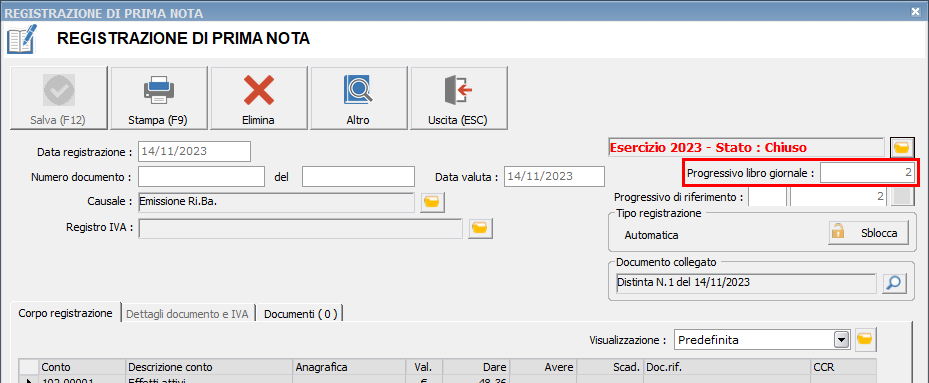This screenshot has height=383, width=929.
Task: Click the Anagrafica column header
Action: click(x=350, y=367)
